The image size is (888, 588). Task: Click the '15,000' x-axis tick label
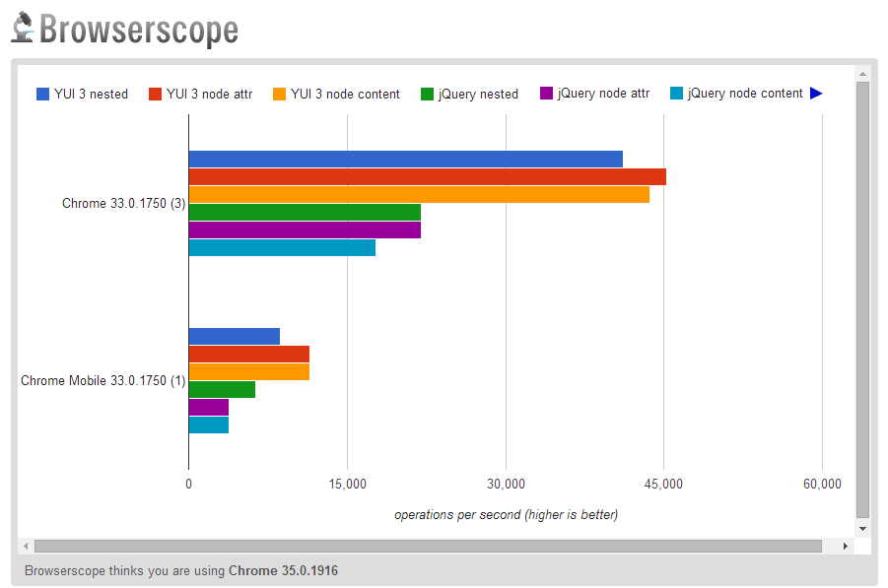click(348, 484)
